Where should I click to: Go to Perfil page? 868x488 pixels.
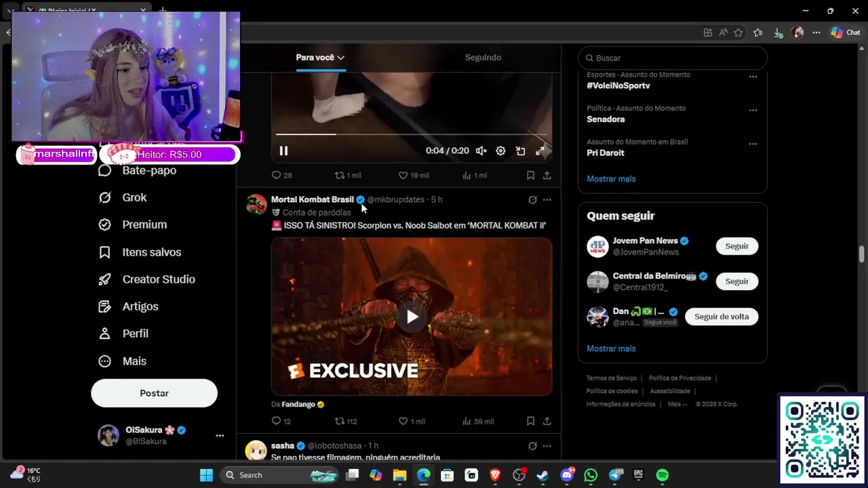coord(123,333)
